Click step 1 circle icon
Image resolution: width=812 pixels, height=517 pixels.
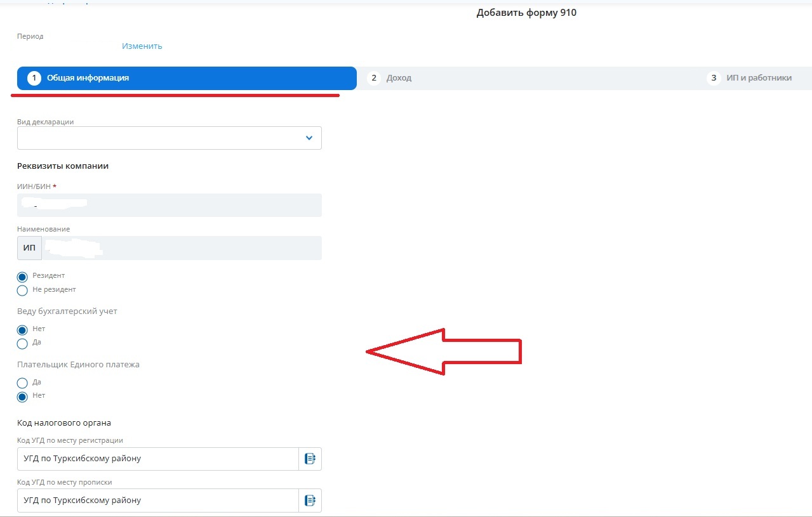point(34,78)
